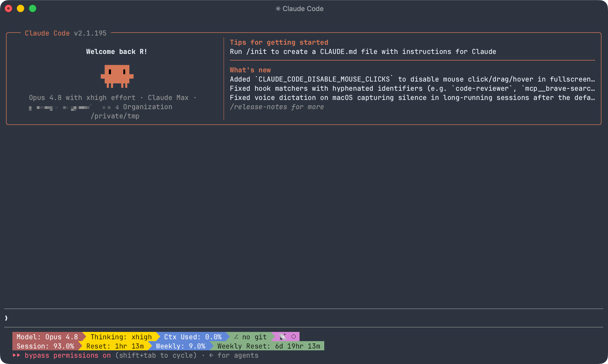Click the double-arrow bypass permissions icon
The height and width of the screenshot is (364, 608).
[17, 355]
